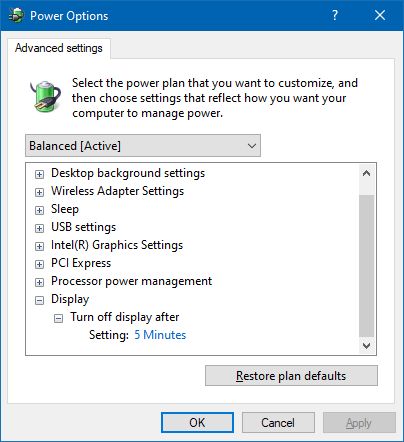The image size is (404, 442).
Task: Select the PCI Express row
Action: (x=81, y=263)
